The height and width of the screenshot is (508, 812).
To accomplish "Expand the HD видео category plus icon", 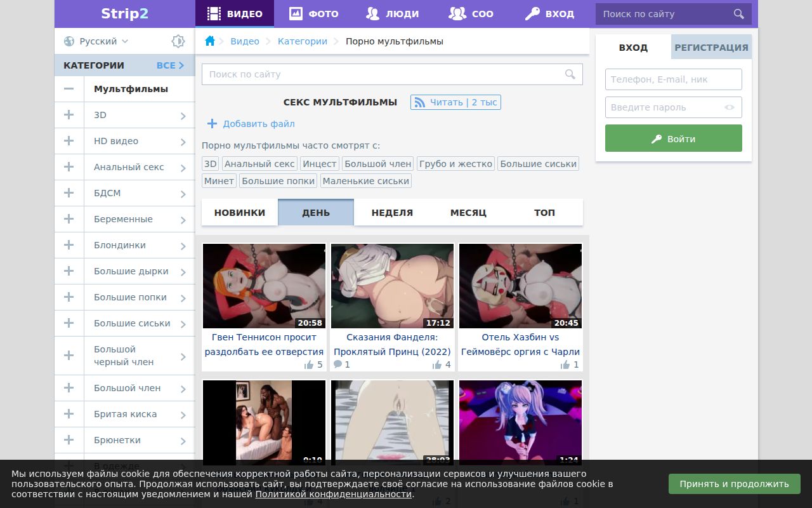I will click(x=69, y=141).
